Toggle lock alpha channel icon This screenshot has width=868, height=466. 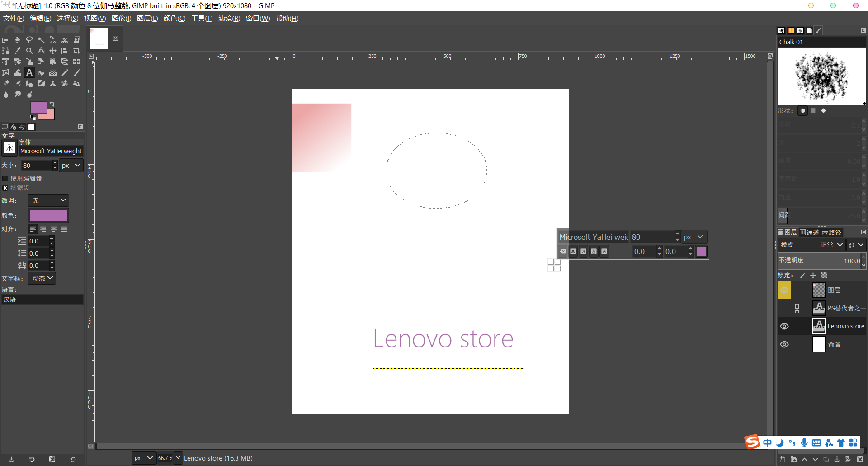coord(824,275)
